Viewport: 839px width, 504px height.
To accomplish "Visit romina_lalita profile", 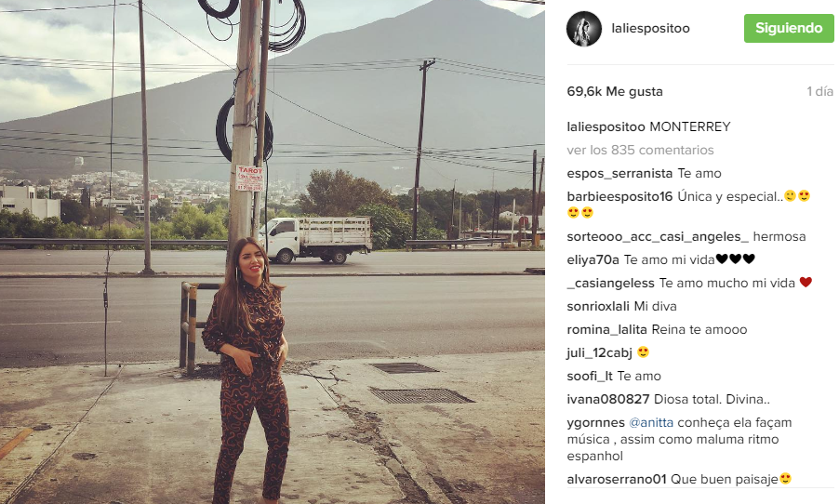I will point(606,329).
